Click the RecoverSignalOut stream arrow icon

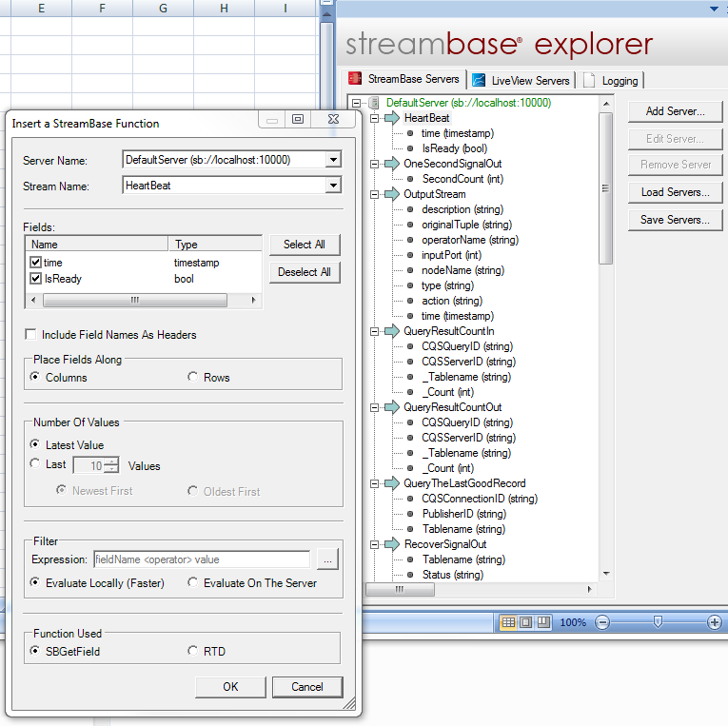point(392,544)
